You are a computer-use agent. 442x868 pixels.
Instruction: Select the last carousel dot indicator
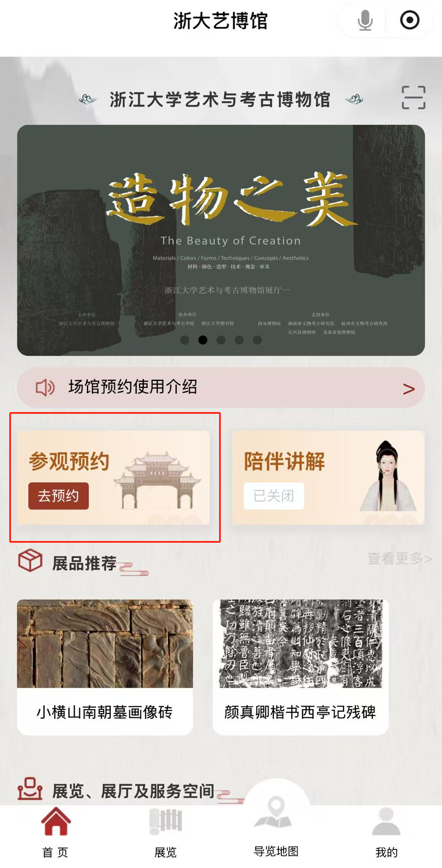(257, 340)
